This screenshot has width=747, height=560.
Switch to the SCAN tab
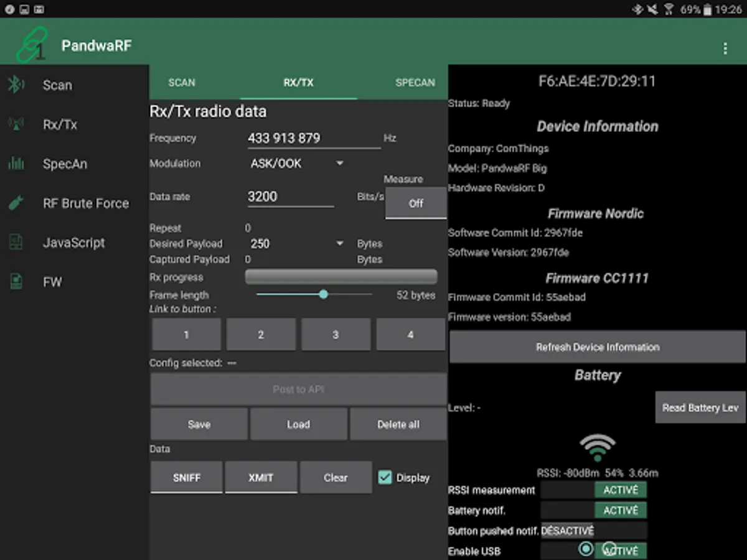182,82
